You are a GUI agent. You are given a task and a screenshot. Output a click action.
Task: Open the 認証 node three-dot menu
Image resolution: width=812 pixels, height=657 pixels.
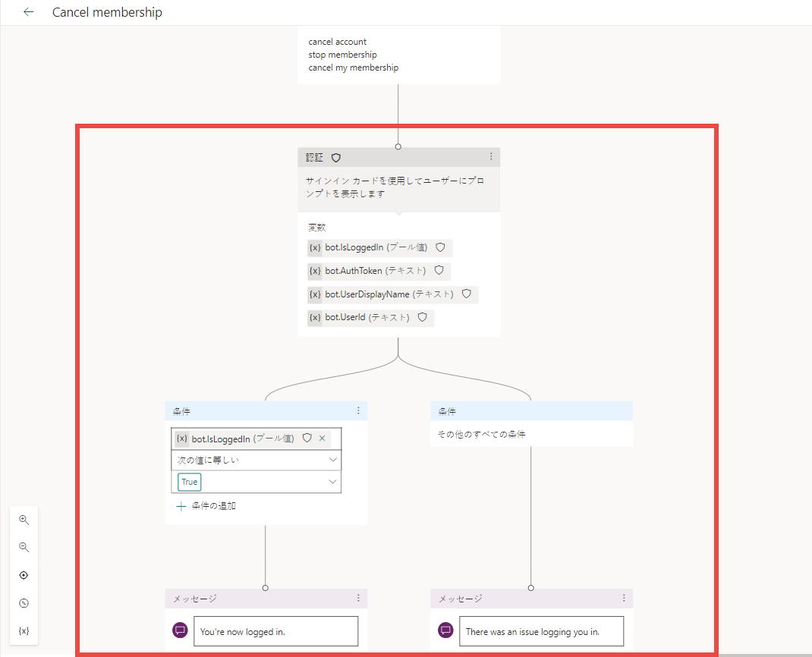491,156
